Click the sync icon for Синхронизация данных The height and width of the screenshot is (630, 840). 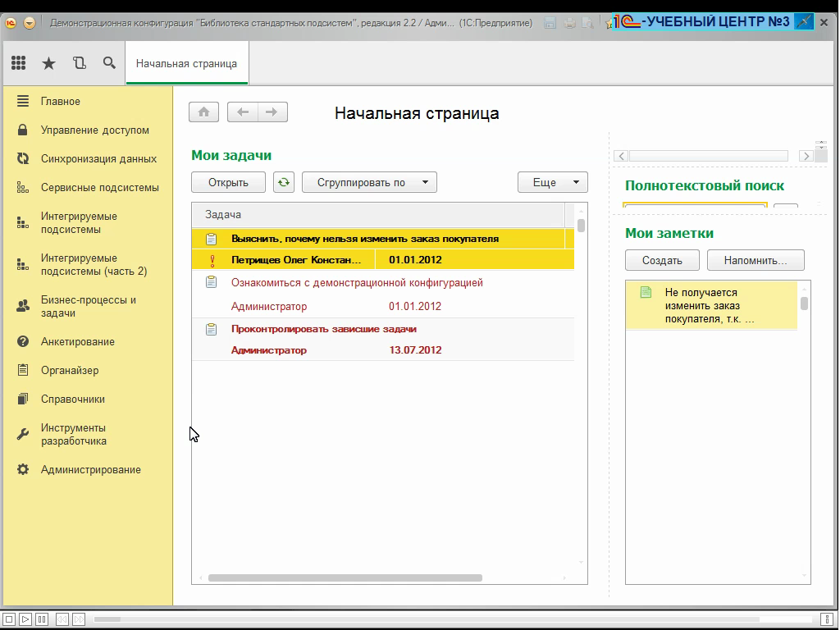[x=22, y=158]
